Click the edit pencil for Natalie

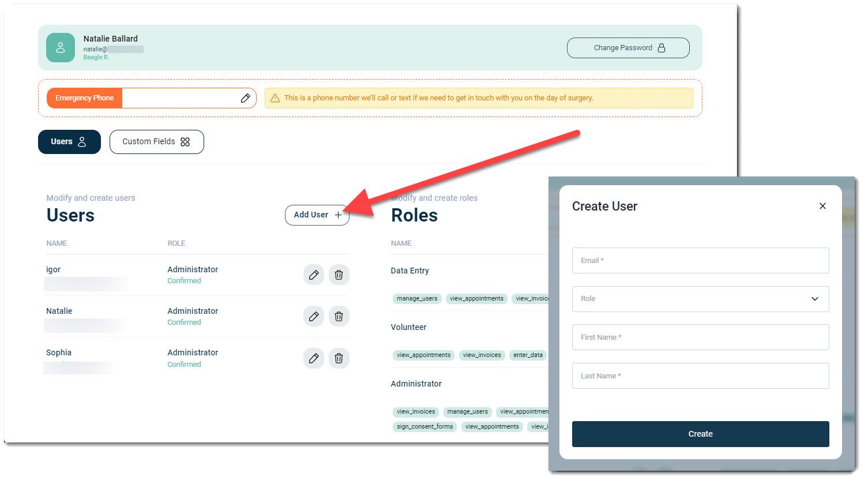(313, 317)
